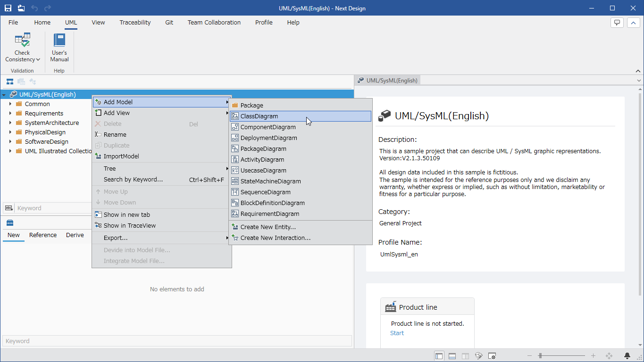Switch to the Home ribbon tab
This screenshot has width=644, height=362.
point(42,22)
